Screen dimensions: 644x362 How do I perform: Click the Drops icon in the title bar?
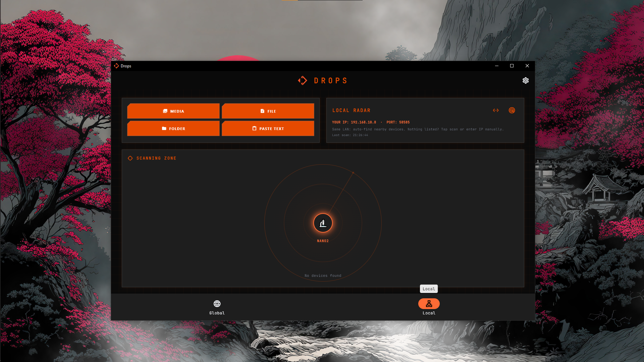tap(117, 66)
